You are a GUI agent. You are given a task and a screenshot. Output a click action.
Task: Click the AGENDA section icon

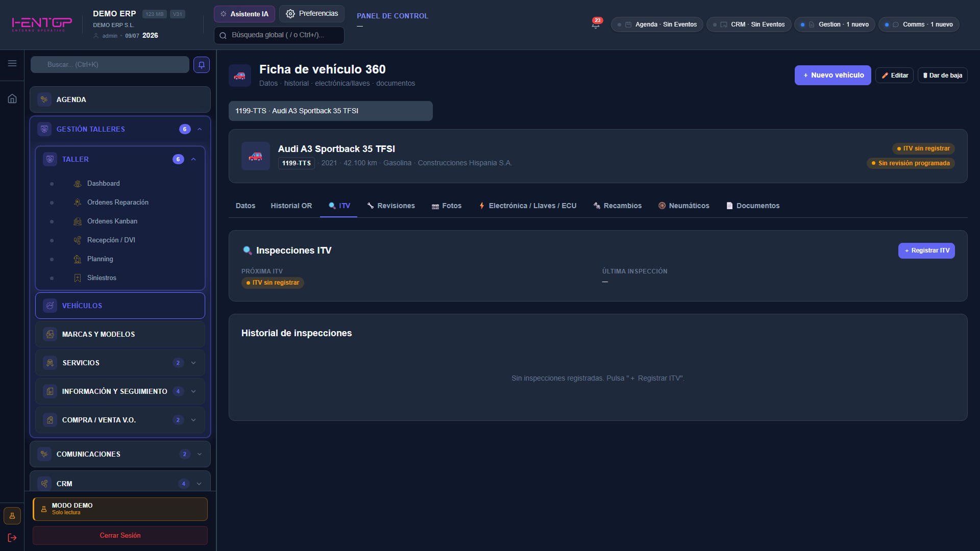pos(44,99)
